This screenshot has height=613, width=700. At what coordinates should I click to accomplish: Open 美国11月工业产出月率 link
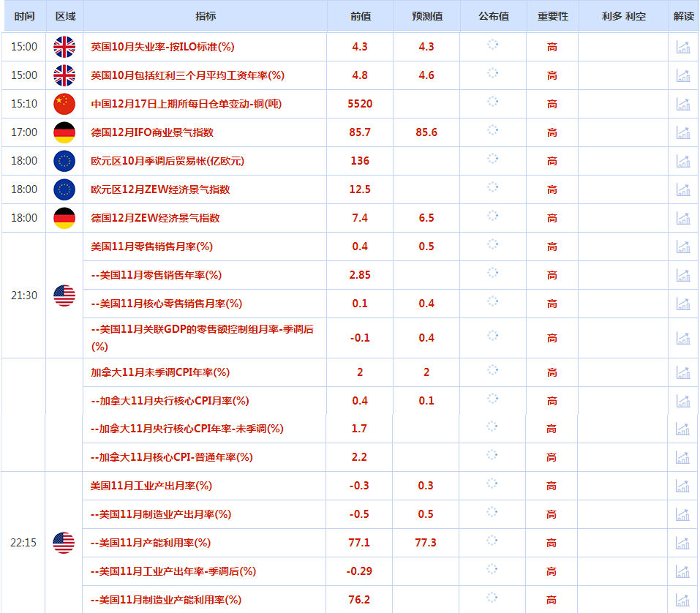pyautogui.click(x=151, y=486)
